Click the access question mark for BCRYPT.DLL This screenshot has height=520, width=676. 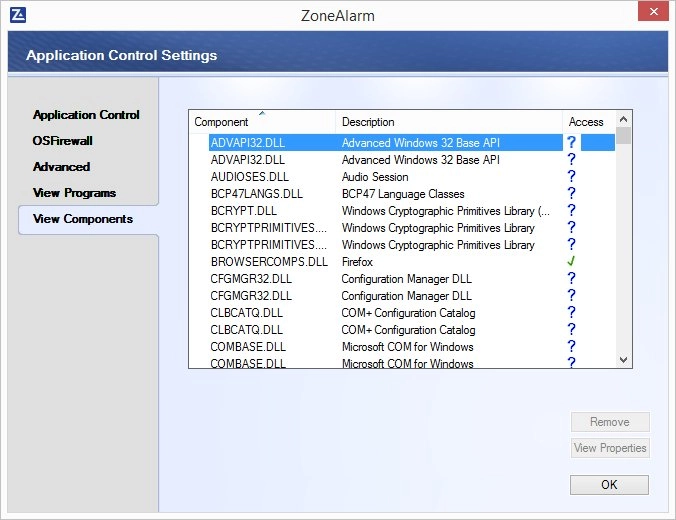(x=571, y=210)
